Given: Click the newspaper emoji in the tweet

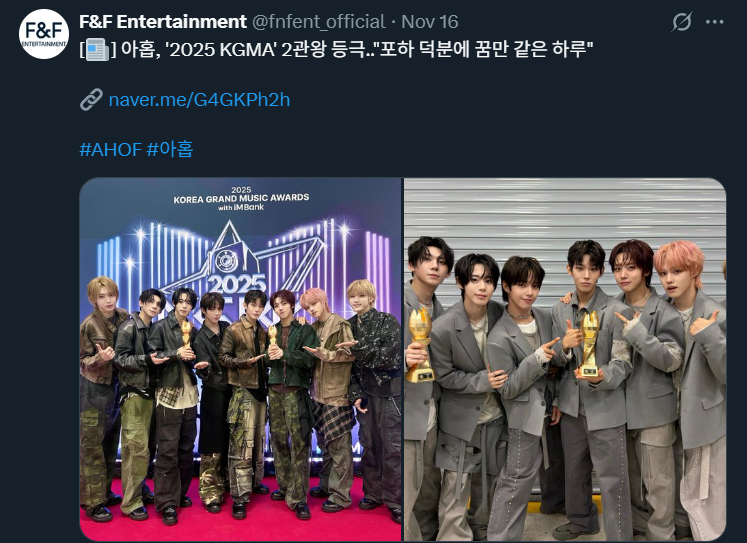Looking at the screenshot, I should coord(98,50).
